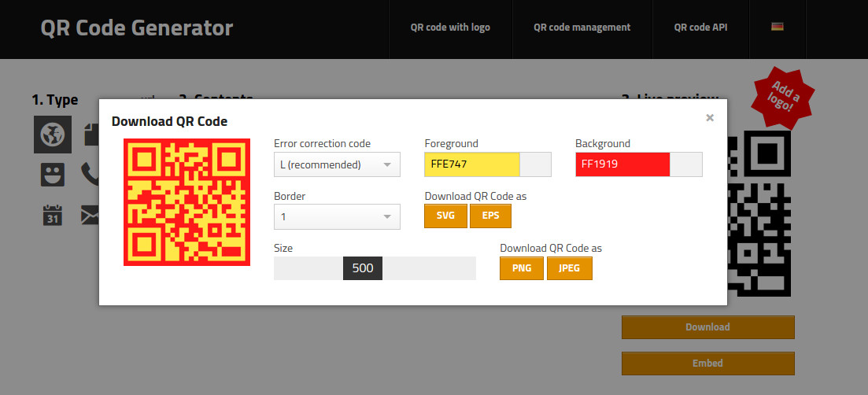Click QR Code Generator site title

[x=137, y=28]
